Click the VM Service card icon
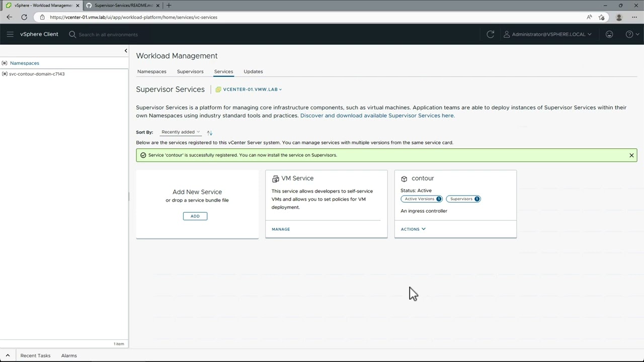The width and height of the screenshot is (644, 362). pyautogui.click(x=275, y=178)
